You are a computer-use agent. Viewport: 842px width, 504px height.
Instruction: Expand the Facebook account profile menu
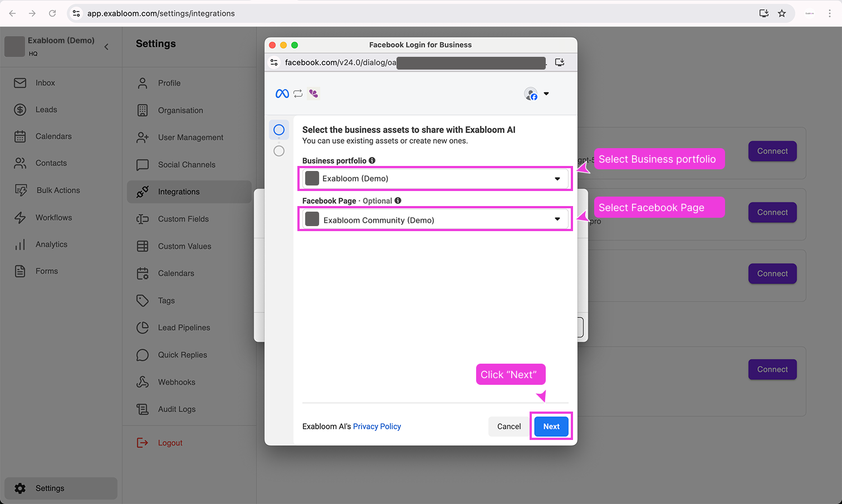click(537, 94)
